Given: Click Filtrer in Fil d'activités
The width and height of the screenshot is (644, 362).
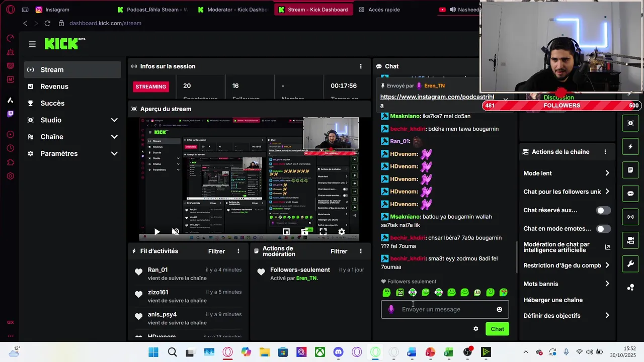Looking at the screenshot, I should [x=217, y=251].
